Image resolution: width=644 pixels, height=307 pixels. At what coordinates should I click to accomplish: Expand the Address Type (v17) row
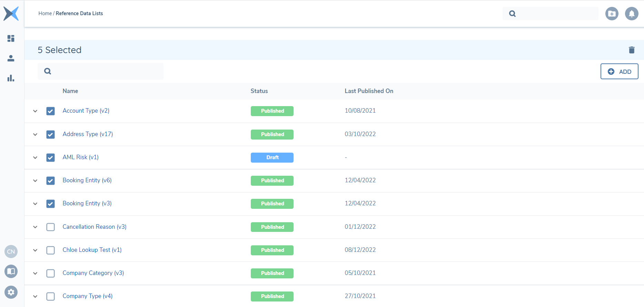[x=35, y=134]
